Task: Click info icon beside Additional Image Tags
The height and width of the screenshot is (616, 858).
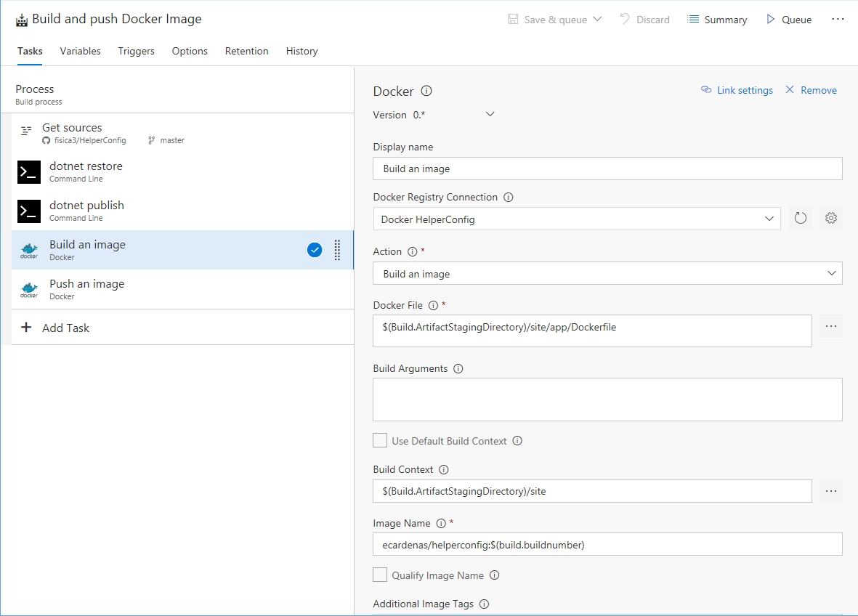Action: coord(485,604)
